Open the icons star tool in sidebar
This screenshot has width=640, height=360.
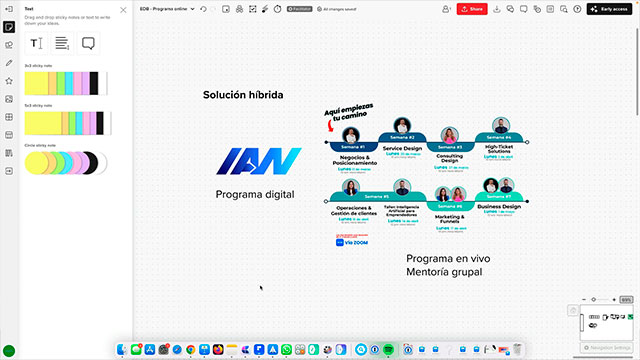pos(9,81)
